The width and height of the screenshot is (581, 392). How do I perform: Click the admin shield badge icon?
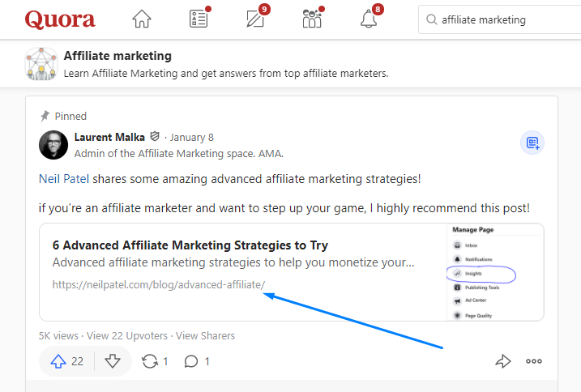(155, 137)
